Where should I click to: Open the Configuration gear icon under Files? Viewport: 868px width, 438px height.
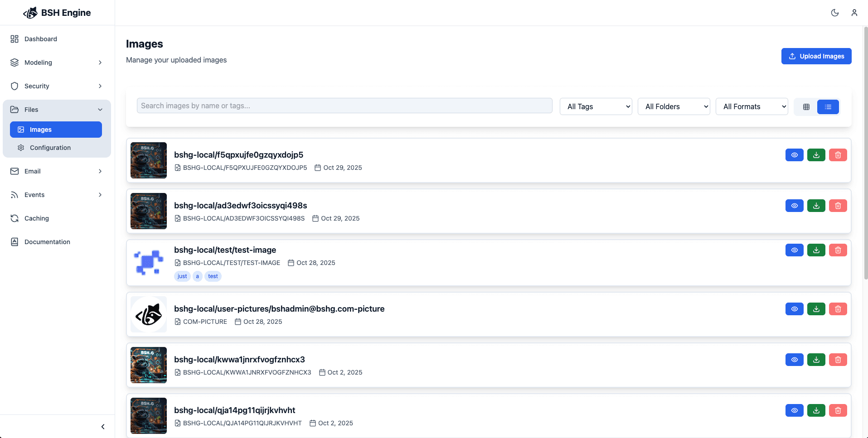click(x=21, y=147)
